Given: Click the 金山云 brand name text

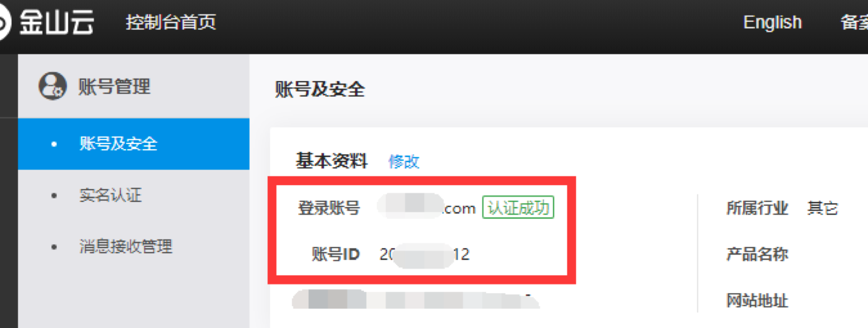Looking at the screenshot, I should click(x=57, y=23).
